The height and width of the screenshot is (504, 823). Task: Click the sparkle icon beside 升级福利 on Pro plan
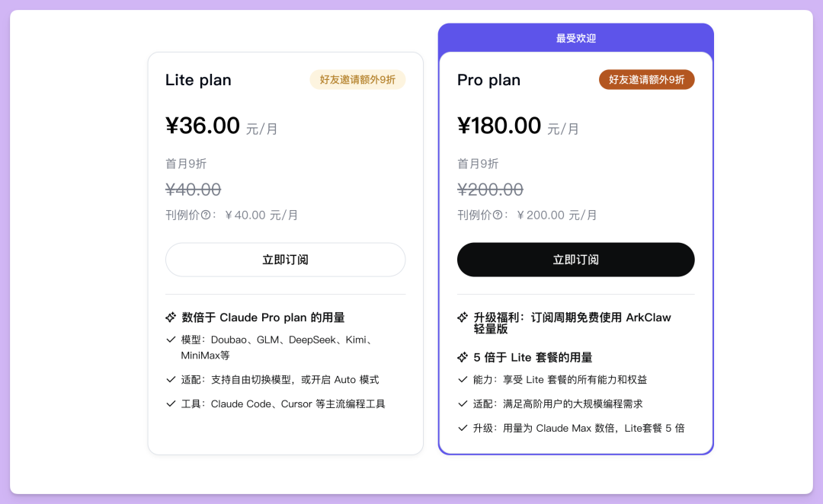coord(462,317)
